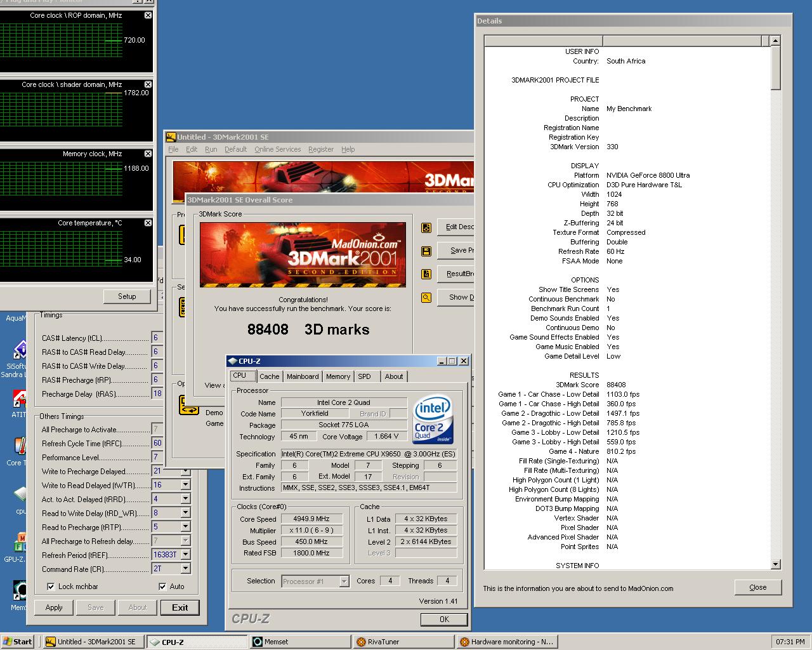Open the Act. to Act. Delayed (tRRD) dropdown
Screen dimensions: 812x650
185,499
